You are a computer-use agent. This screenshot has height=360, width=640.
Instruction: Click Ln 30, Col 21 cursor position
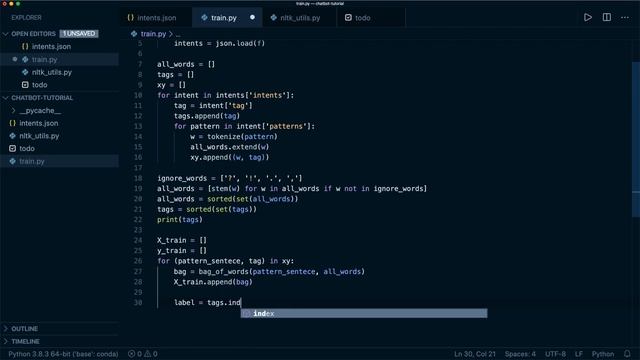click(x=475, y=354)
